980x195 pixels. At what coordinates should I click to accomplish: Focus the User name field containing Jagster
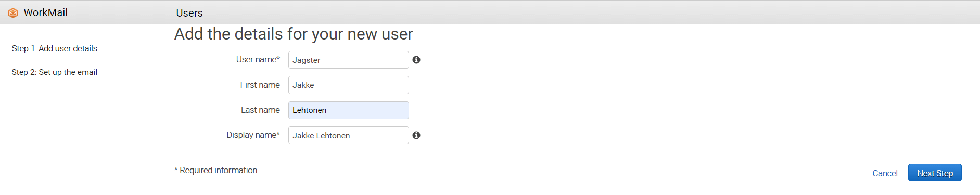(x=349, y=60)
